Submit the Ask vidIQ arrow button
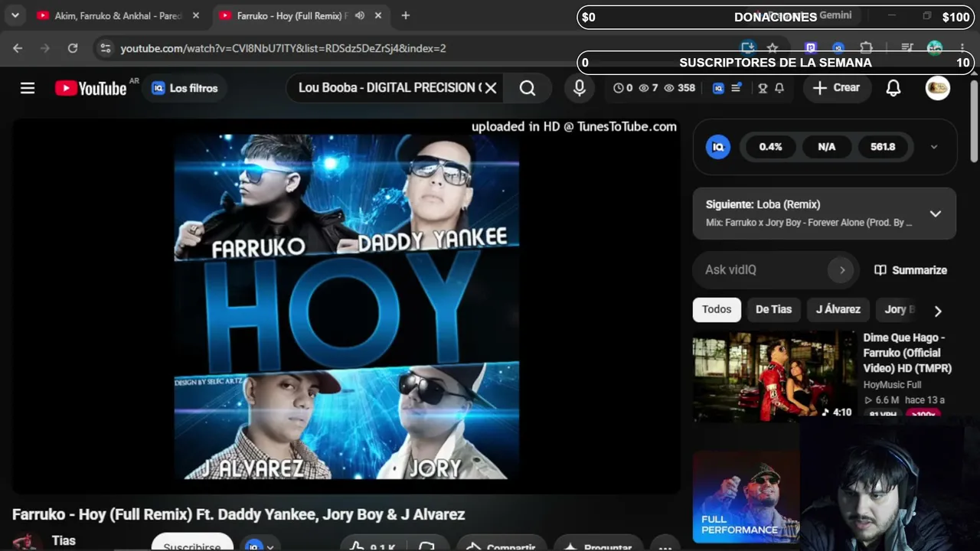The width and height of the screenshot is (980, 551). (842, 270)
